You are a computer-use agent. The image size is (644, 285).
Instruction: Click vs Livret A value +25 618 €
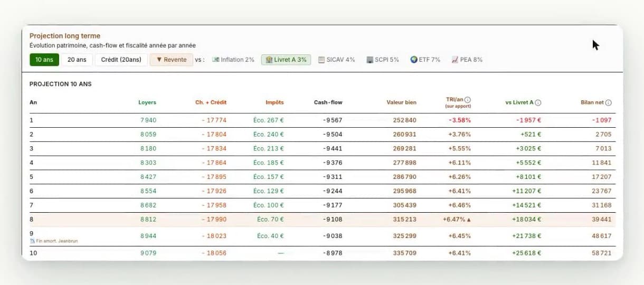(527, 253)
